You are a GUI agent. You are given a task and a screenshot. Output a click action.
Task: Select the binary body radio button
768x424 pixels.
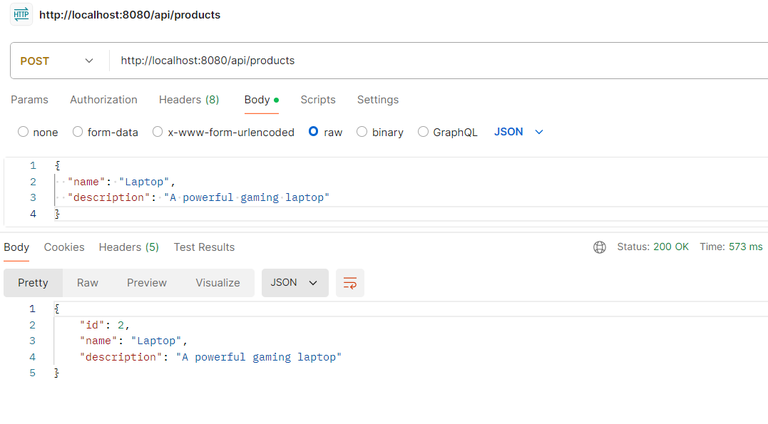click(363, 132)
